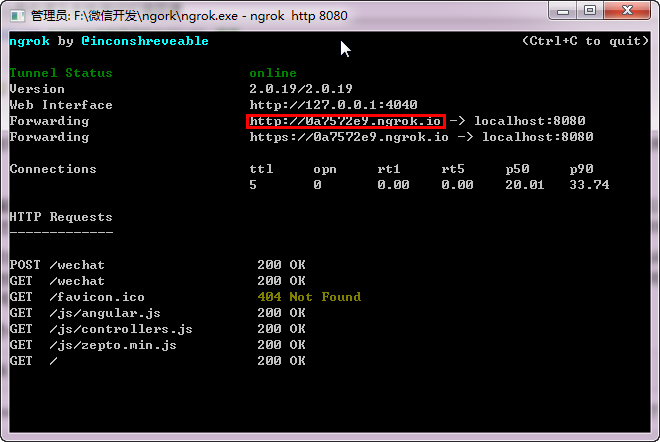This screenshot has height=442, width=660.
Task: Click the 'ttl' column header
Action: coord(261,169)
